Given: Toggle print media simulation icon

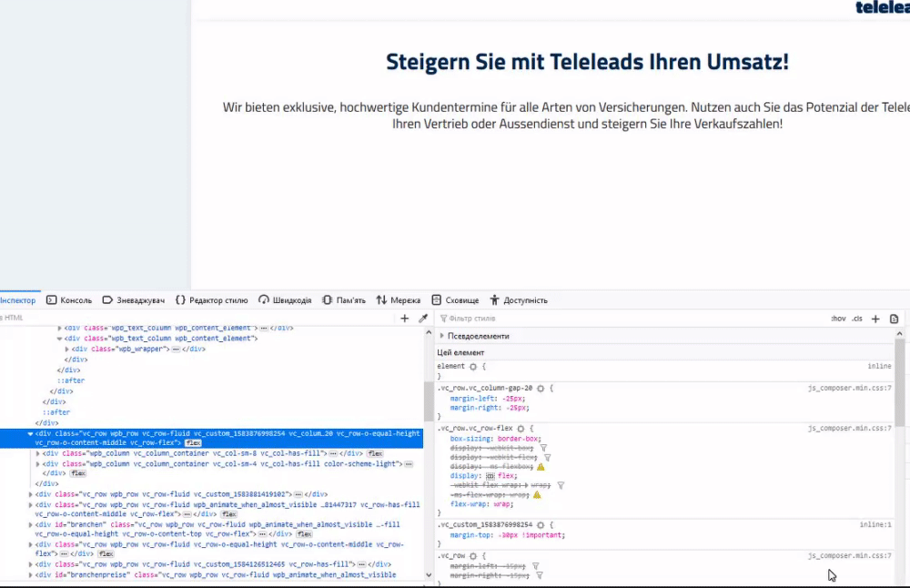Looking at the screenshot, I should pyautogui.click(x=895, y=319).
